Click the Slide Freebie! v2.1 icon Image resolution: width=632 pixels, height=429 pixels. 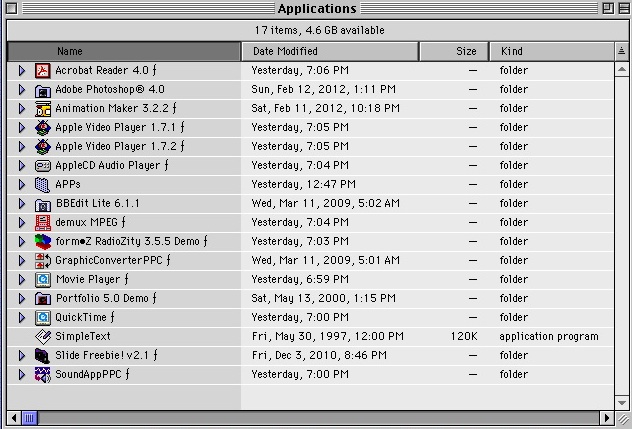pos(42,356)
